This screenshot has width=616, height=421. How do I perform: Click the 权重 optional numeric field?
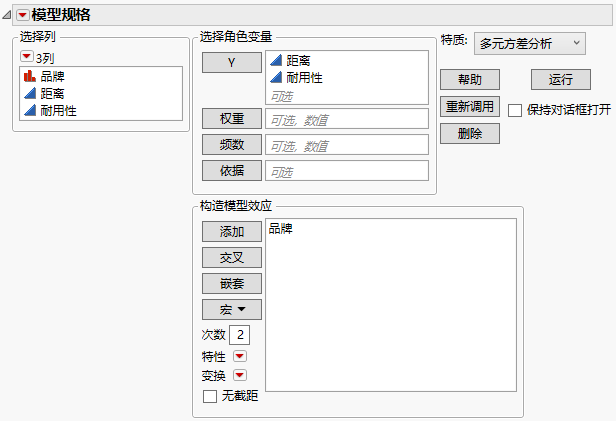point(347,119)
